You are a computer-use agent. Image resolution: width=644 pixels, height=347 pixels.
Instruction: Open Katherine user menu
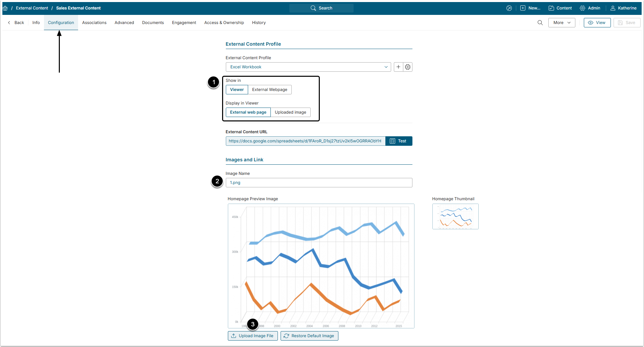pyautogui.click(x=623, y=8)
